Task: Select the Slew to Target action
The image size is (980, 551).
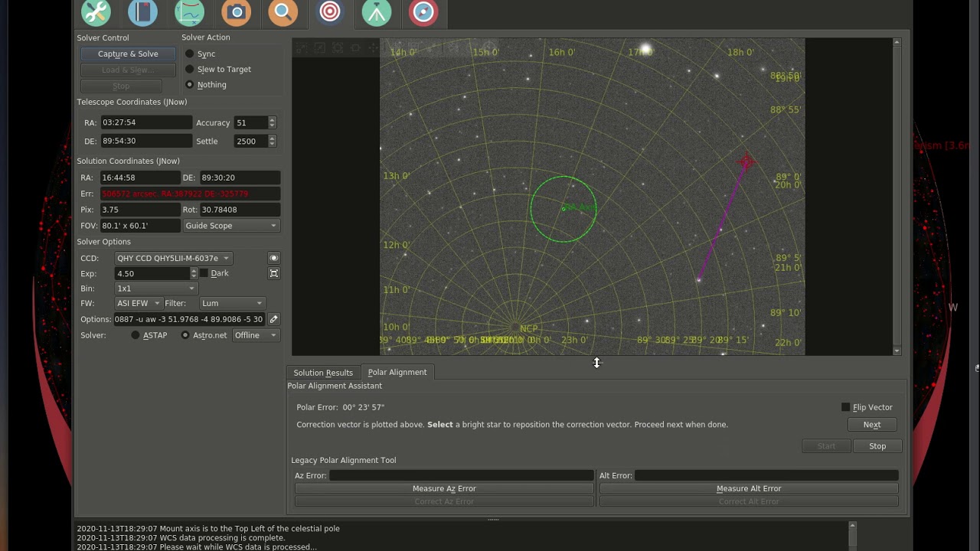Action: click(190, 69)
